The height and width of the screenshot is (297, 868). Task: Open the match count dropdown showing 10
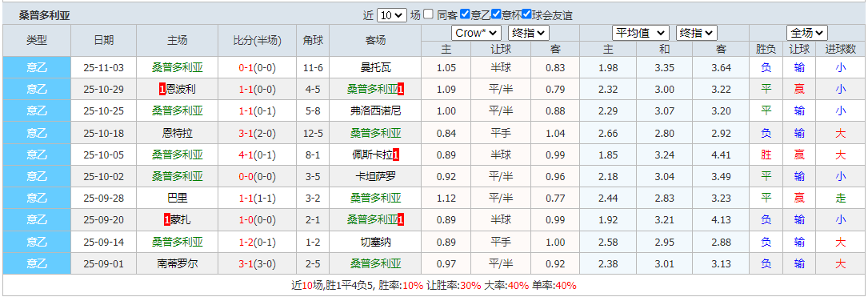[x=392, y=15]
